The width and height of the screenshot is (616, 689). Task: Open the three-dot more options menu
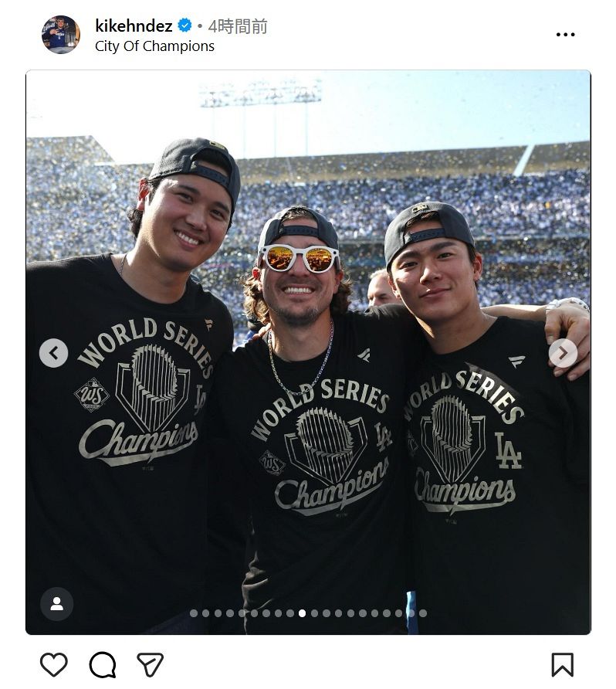(x=565, y=34)
